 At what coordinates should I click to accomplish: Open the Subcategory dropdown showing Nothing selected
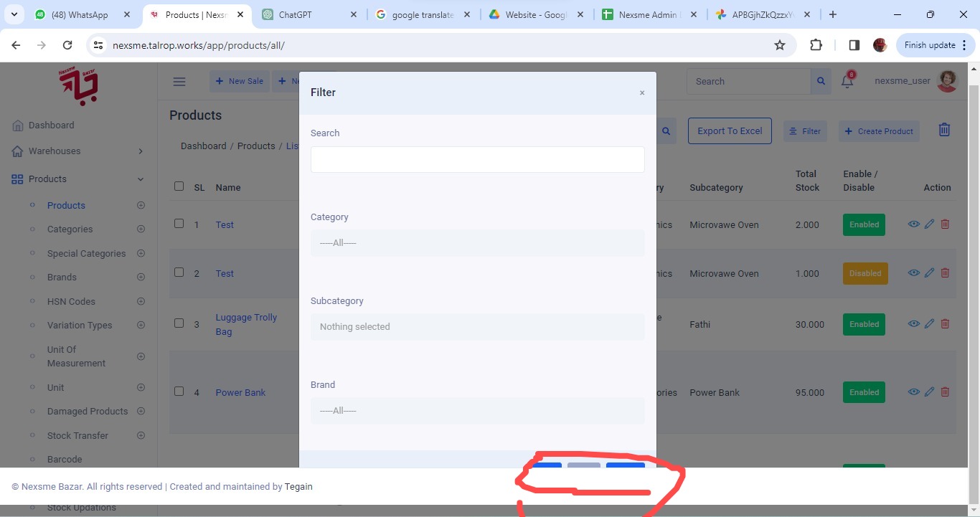477,327
